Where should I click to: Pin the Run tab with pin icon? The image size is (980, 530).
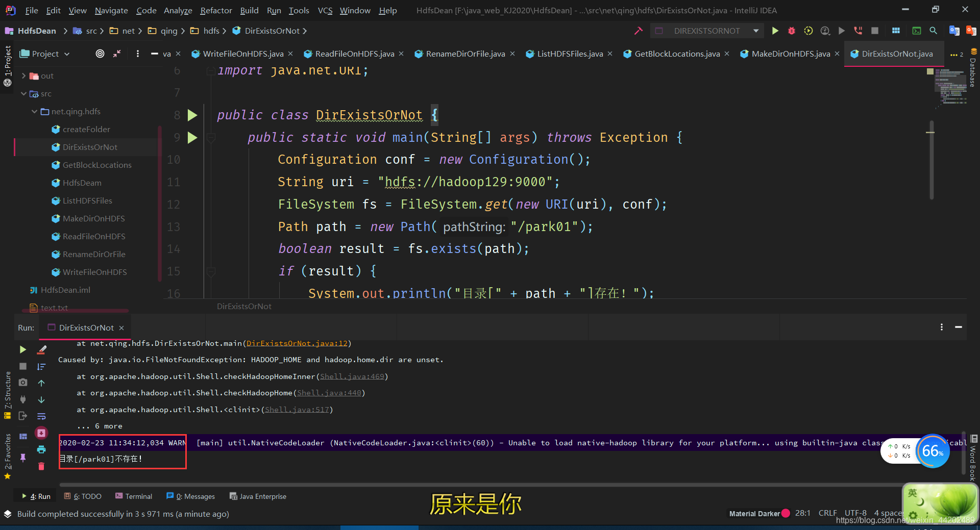click(x=22, y=458)
